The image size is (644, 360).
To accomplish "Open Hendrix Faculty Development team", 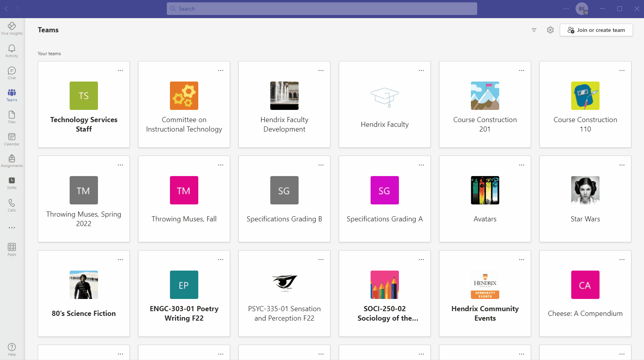I will pyautogui.click(x=284, y=104).
